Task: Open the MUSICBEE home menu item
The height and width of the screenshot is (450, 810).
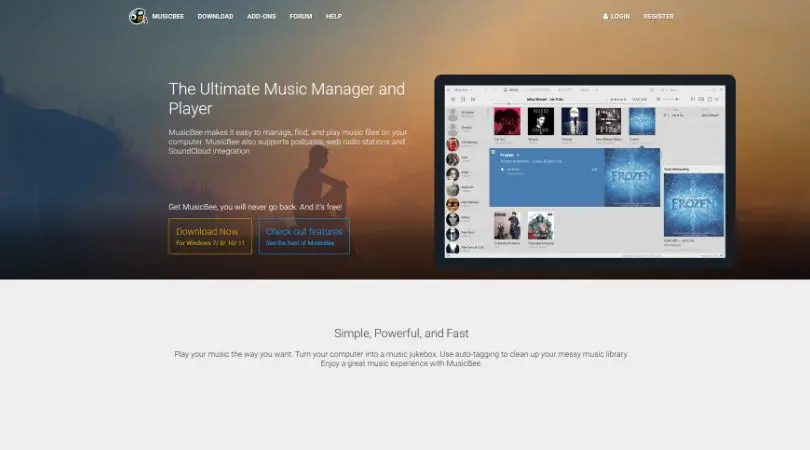Action: [x=168, y=17]
